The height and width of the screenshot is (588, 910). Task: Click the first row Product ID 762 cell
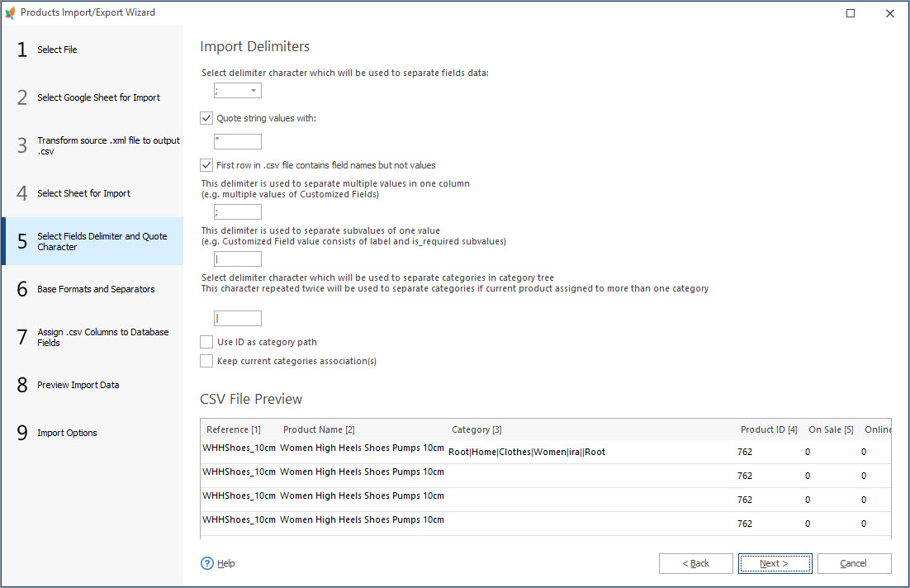[x=745, y=452]
